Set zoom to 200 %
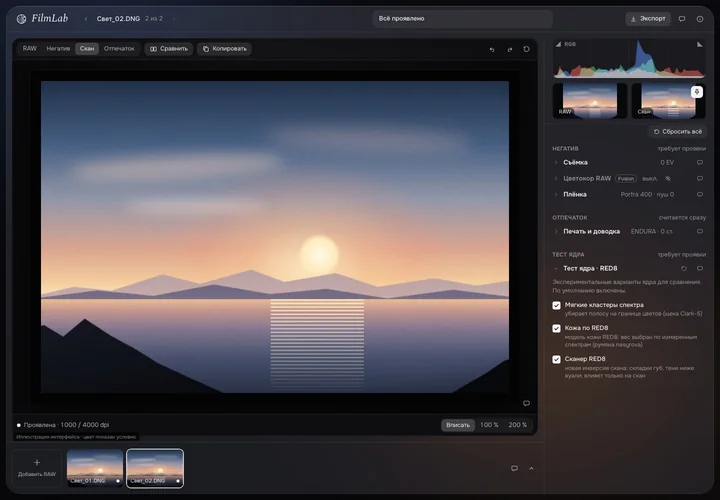The image size is (720, 500). (518, 425)
